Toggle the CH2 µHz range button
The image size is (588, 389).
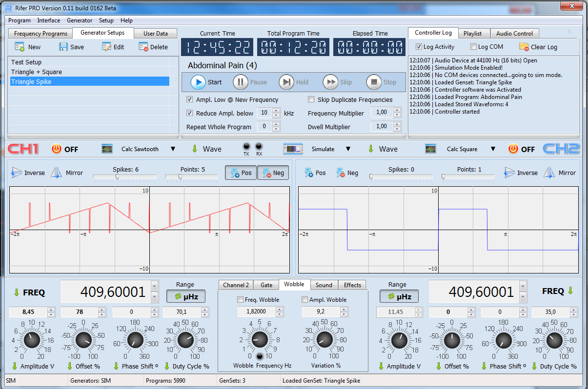(399, 296)
